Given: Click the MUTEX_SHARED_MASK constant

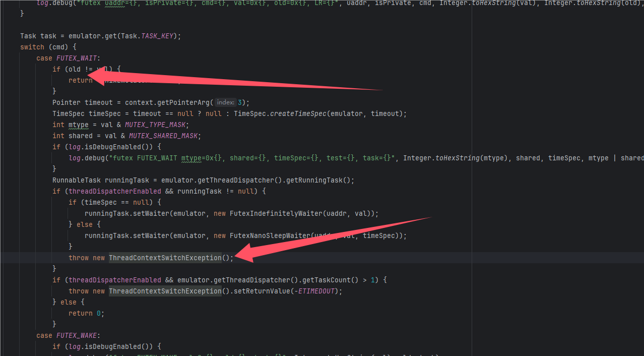Looking at the screenshot, I should [x=164, y=136].
